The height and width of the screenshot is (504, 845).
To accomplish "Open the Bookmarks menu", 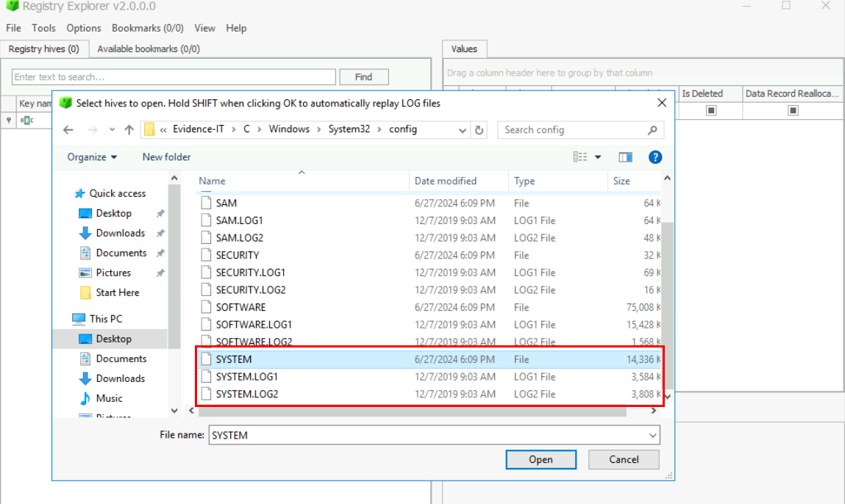I will tap(147, 28).
